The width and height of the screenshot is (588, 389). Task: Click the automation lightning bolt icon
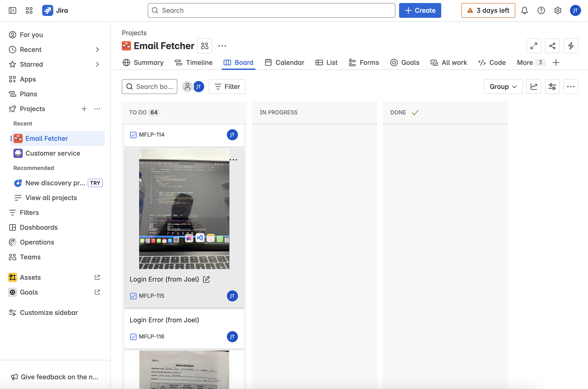571,46
